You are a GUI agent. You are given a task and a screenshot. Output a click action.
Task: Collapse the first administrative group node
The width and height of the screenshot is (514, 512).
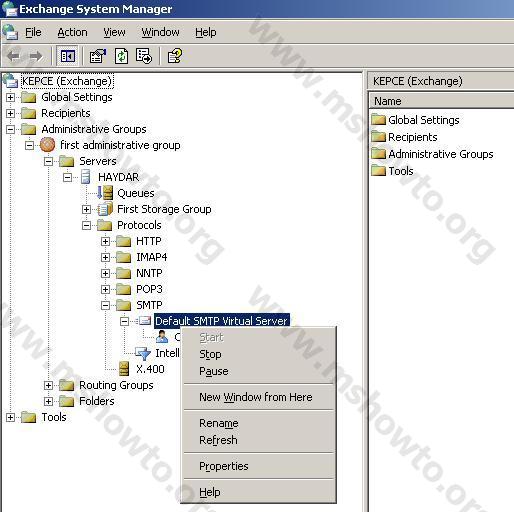click(29, 145)
